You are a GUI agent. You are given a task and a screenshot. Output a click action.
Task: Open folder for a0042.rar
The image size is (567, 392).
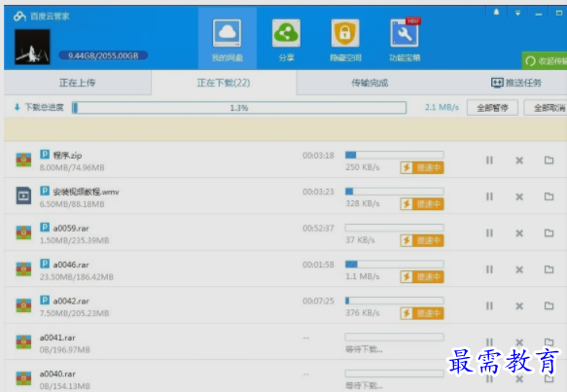(x=549, y=305)
